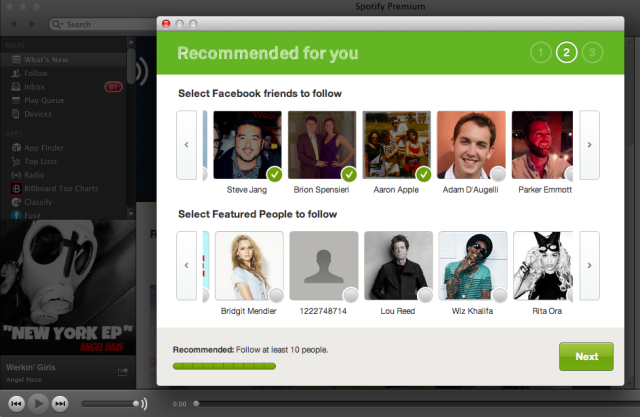This screenshot has height=417, width=640.
Task: Click the Devices icon in sidebar
Action: tap(16, 114)
